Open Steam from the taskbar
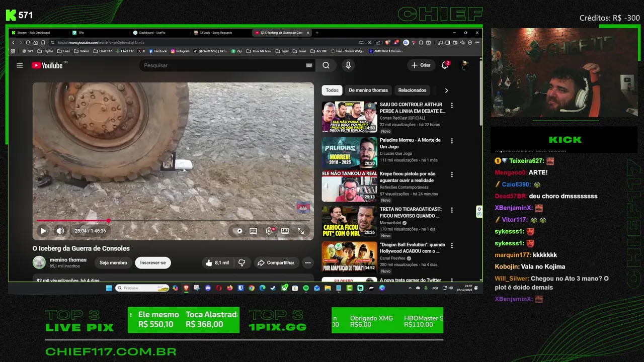This screenshot has height=362, width=644. pos(273,288)
